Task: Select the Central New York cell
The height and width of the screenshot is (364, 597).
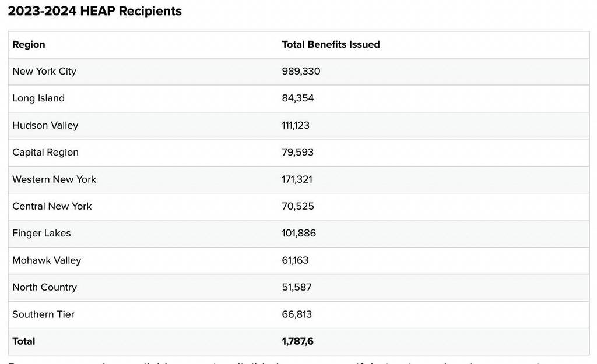Action: point(52,206)
